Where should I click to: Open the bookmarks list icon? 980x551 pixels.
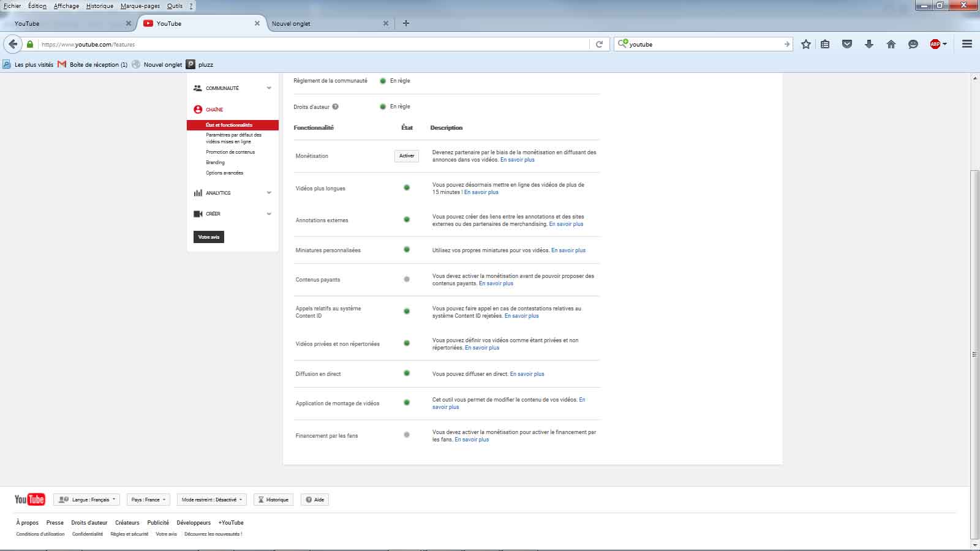[826, 44]
